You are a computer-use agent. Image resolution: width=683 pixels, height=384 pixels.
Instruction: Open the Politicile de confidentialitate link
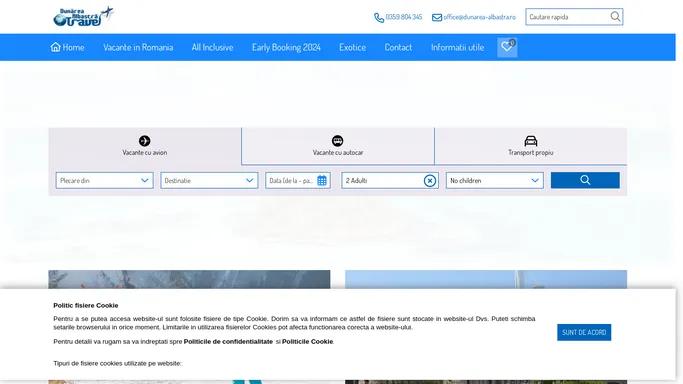click(228, 341)
